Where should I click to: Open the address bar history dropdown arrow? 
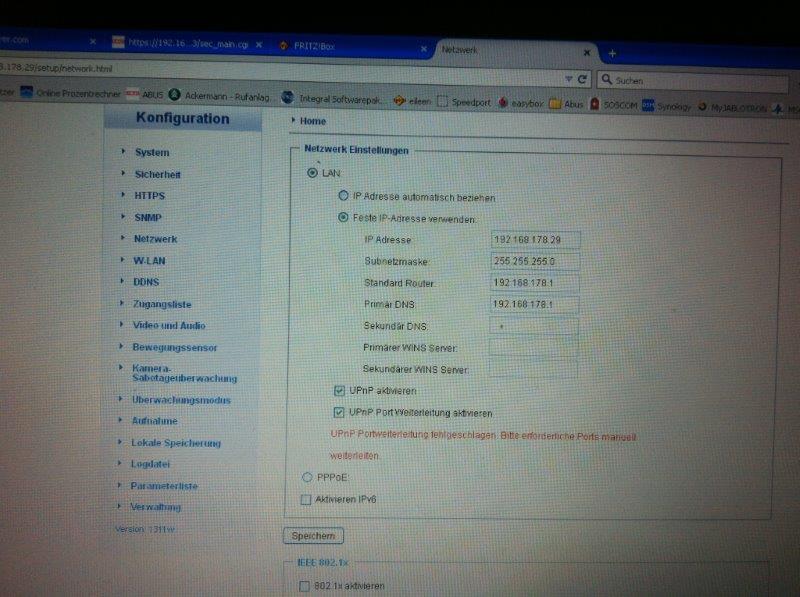[568, 78]
